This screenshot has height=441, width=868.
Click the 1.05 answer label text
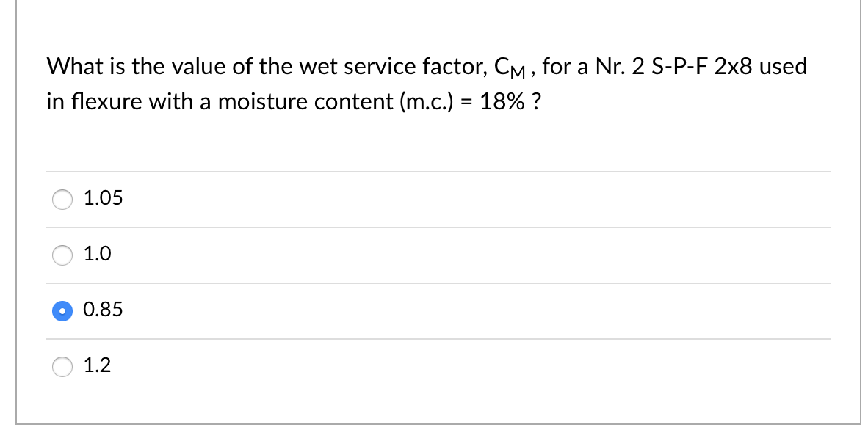pyautogui.click(x=103, y=197)
